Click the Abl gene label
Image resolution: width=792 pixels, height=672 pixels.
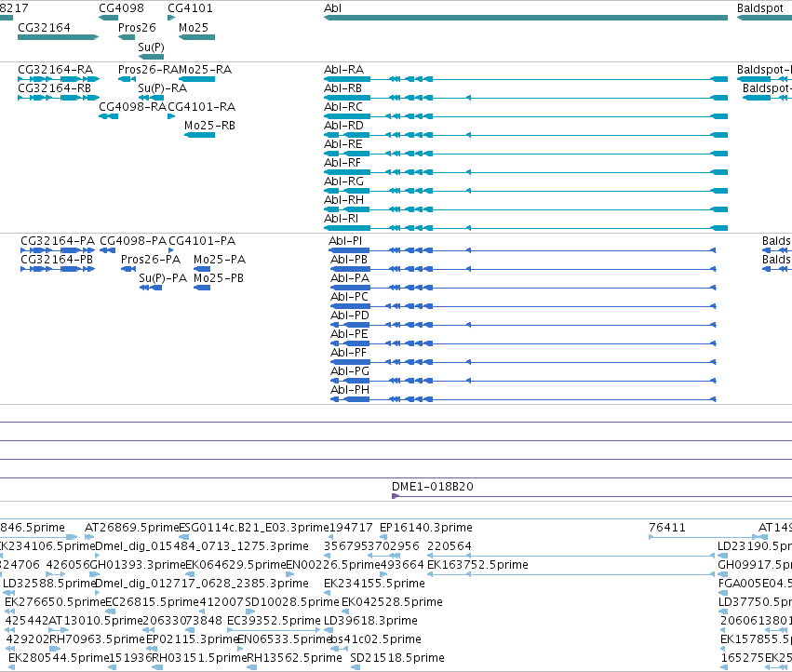pyautogui.click(x=333, y=8)
